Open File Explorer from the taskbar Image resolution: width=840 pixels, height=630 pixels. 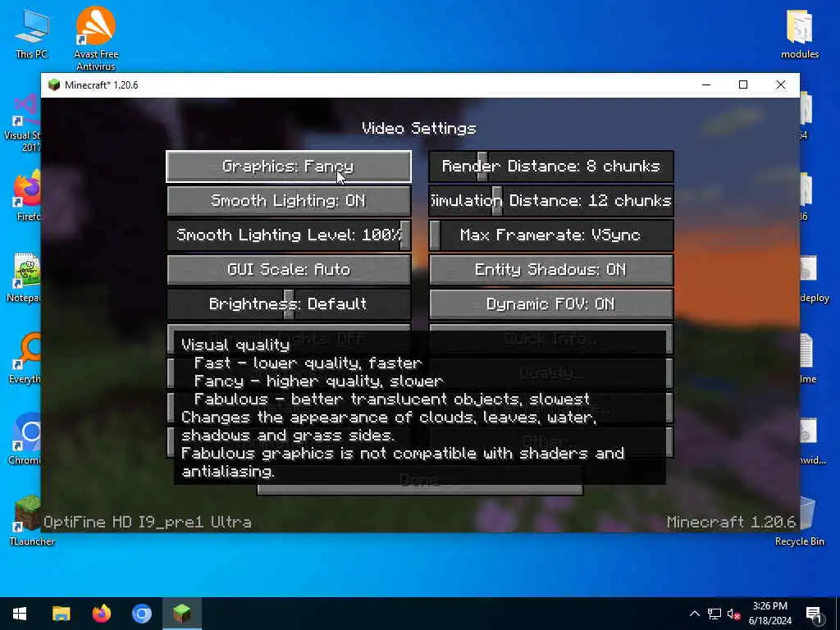point(61,614)
